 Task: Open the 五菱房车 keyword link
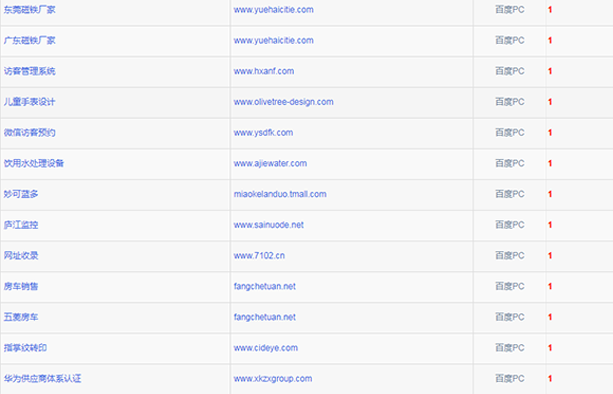click(21, 317)
